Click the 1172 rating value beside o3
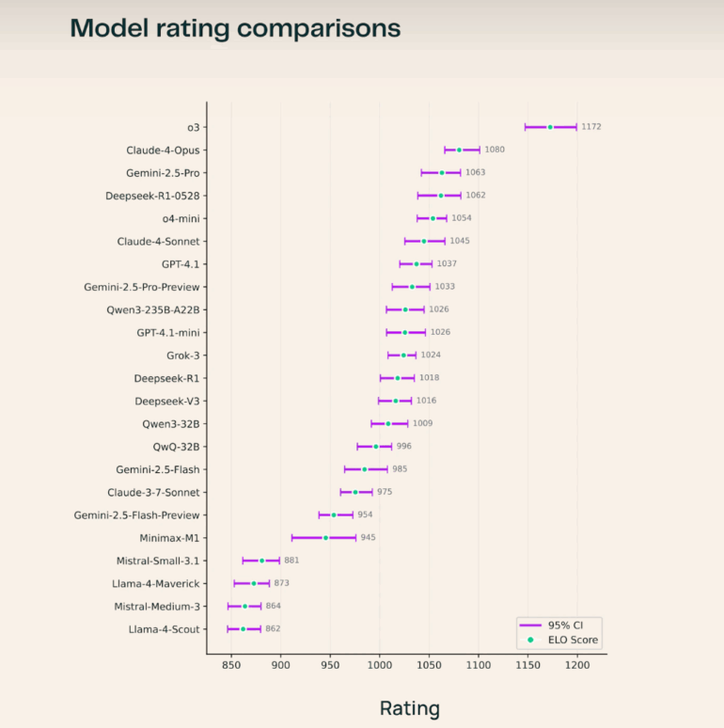The height and width of the screenshot is (728, 724). point(591,127)
